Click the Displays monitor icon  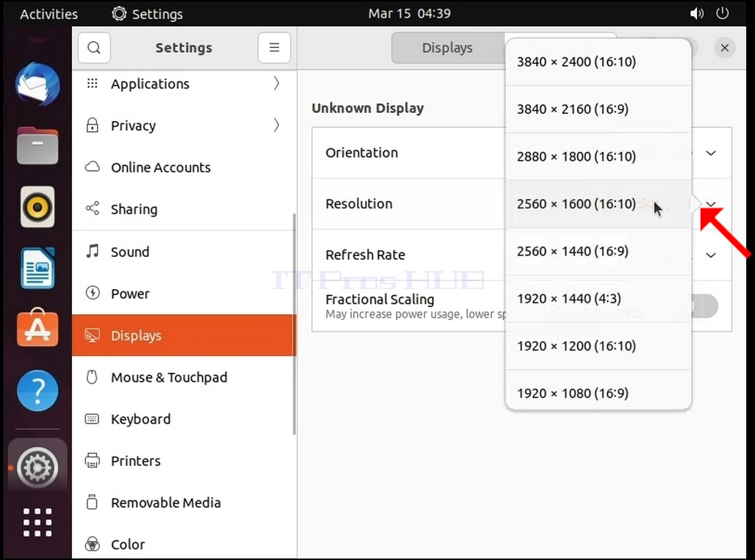point(92,335)
